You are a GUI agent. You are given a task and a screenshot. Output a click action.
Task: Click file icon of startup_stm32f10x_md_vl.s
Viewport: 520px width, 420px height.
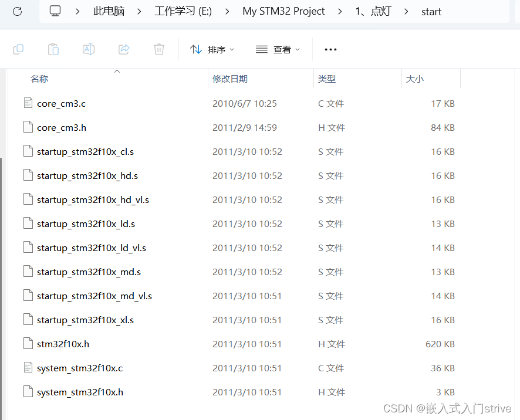pos(28,296)
